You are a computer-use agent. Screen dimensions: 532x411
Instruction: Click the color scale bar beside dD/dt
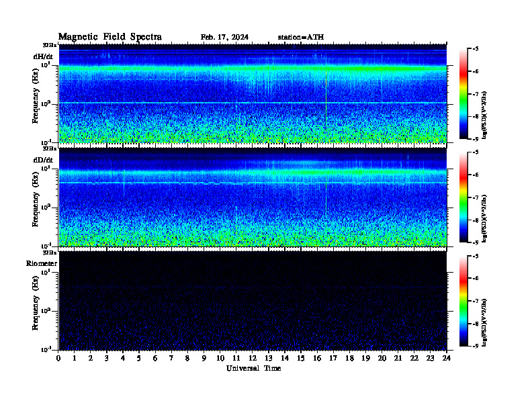[x=463, y=197]
